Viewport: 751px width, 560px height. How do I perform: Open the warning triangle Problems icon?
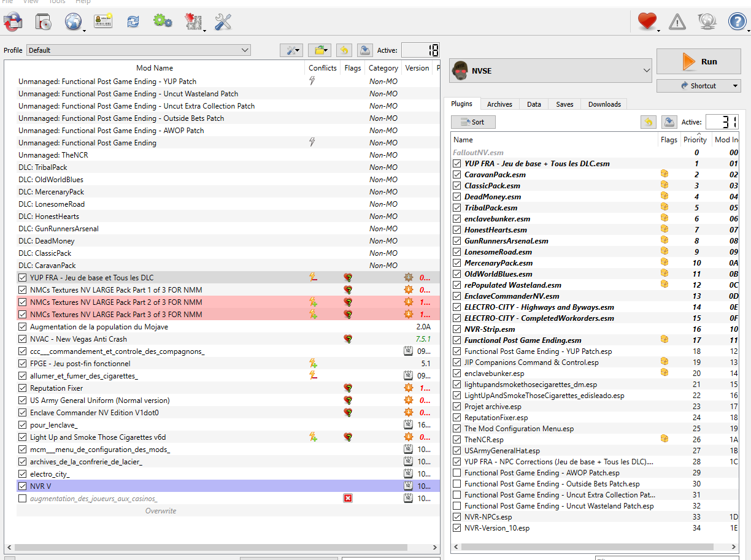(677, 23)
